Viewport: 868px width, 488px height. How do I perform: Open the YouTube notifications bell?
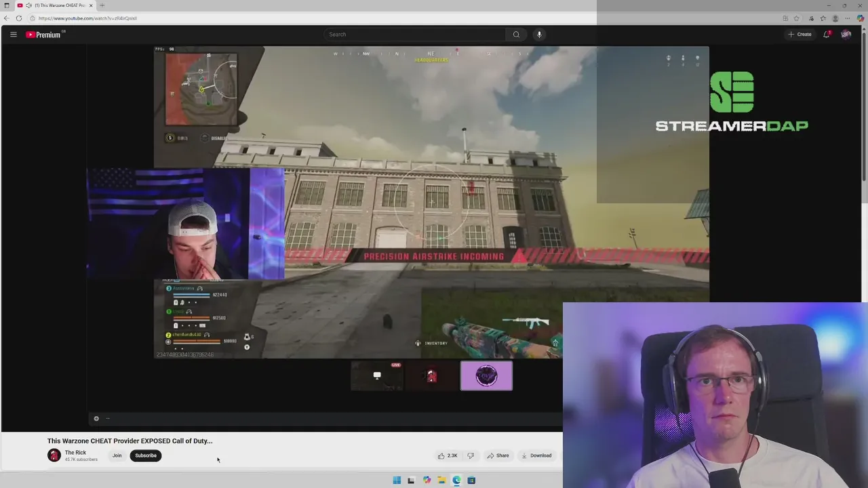coord(827,35)
